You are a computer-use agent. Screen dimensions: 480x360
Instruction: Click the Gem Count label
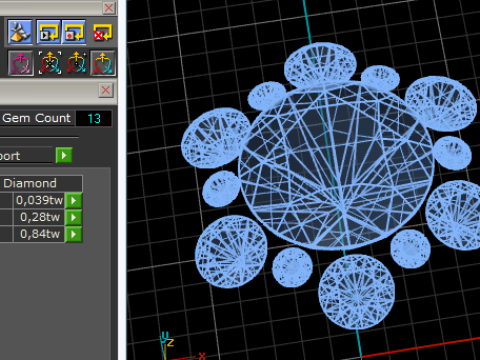(36, 118)
